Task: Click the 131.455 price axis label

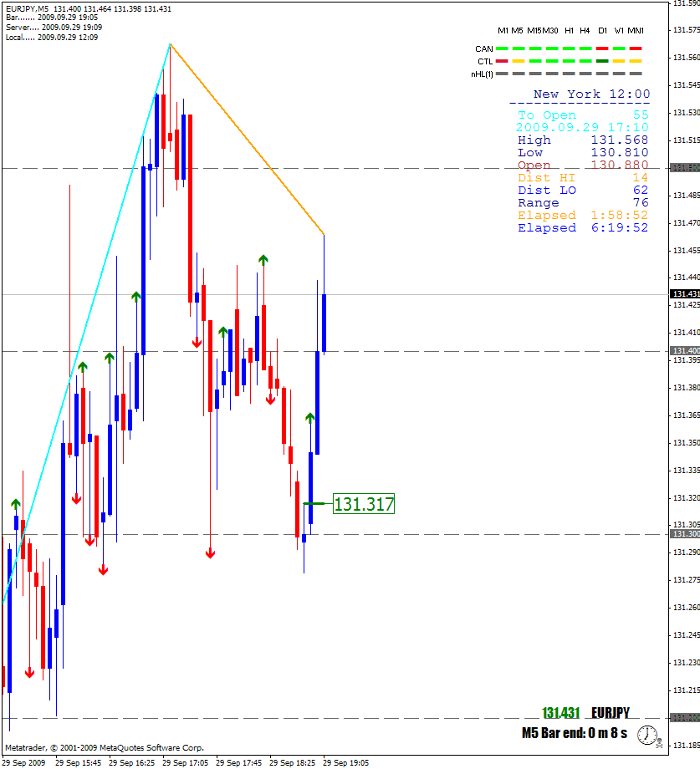Action: (687, 251)
